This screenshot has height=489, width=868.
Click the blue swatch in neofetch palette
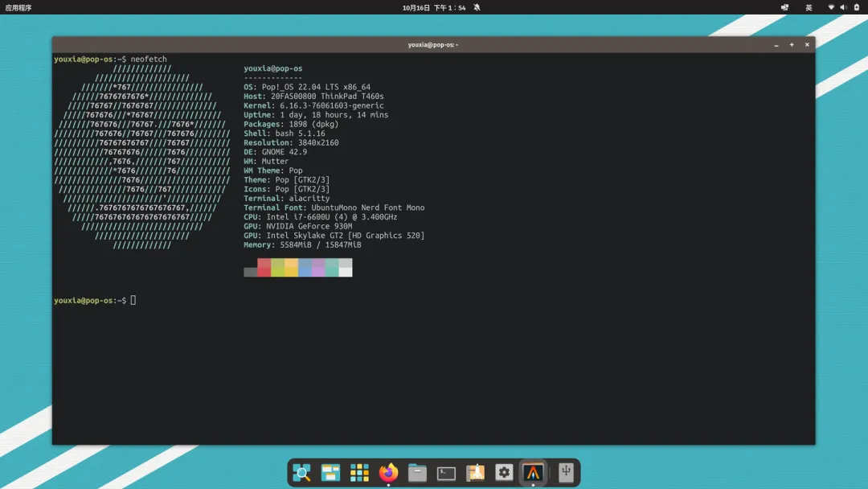point(305,268)
